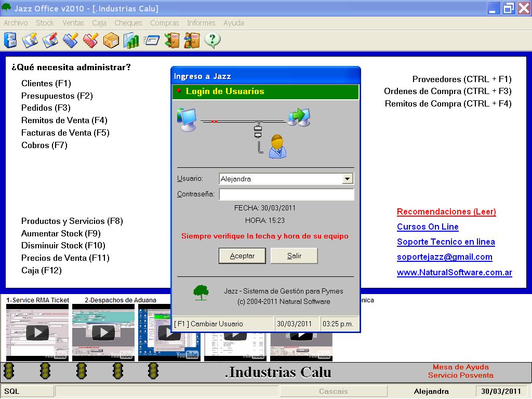This screenshot has width=532, height=399.
Task: Open the Compras menu
Action: (164, 23)
